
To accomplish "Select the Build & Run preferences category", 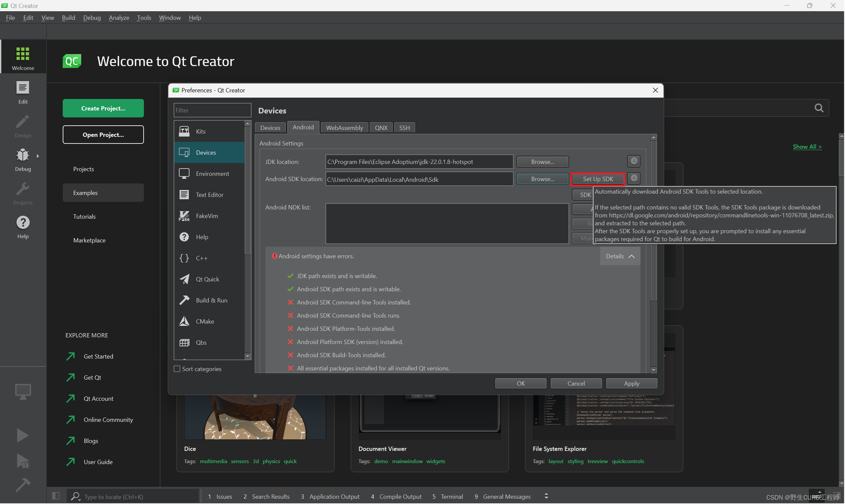I will tap(209, 300).
